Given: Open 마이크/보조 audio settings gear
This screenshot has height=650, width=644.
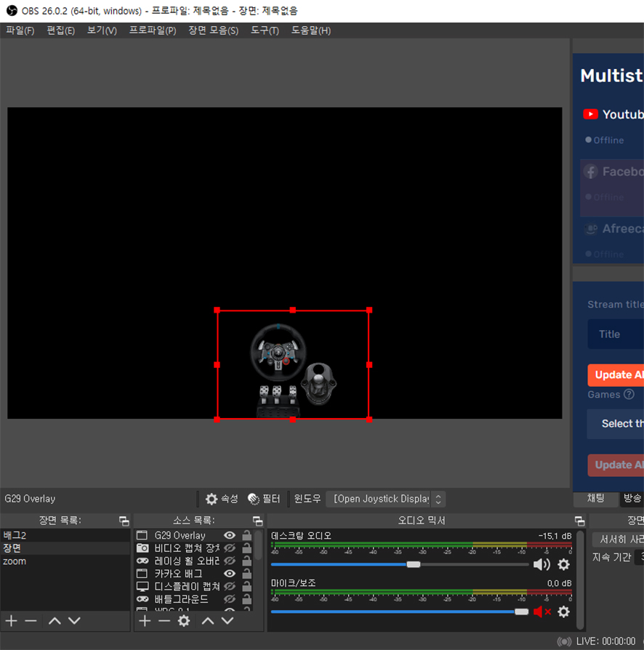Looking at the screenshot, I should pos(563,611).
